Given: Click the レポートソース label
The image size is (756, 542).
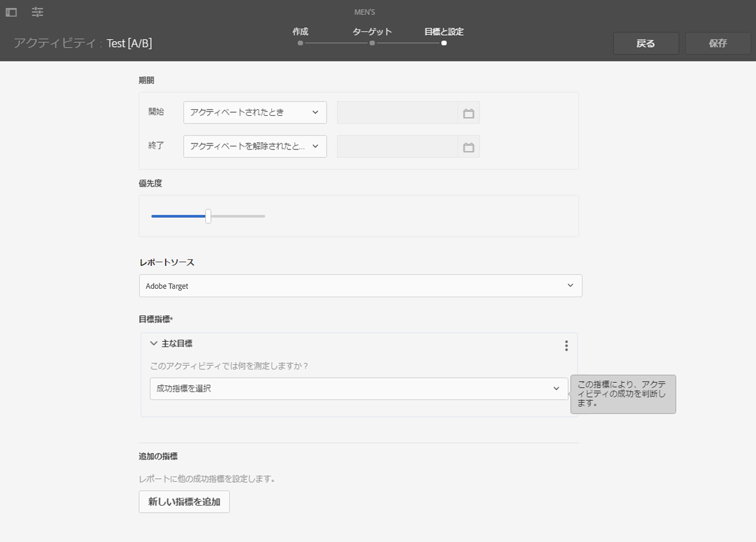Looking at the screenshot, I should coord(166,262).
